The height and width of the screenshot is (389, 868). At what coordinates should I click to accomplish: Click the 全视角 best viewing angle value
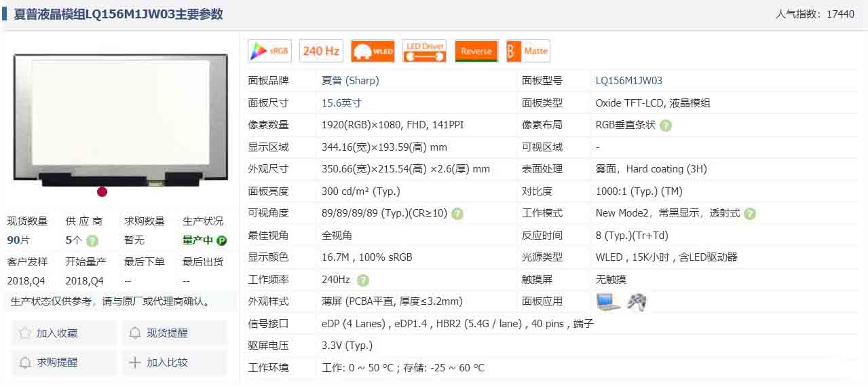coord(337,236)
